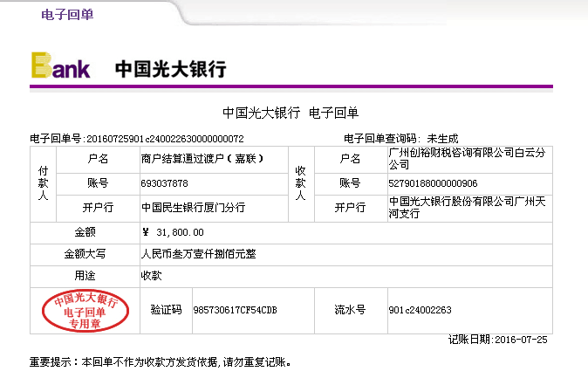Click the payee 开户行 label

pos(350,207)
